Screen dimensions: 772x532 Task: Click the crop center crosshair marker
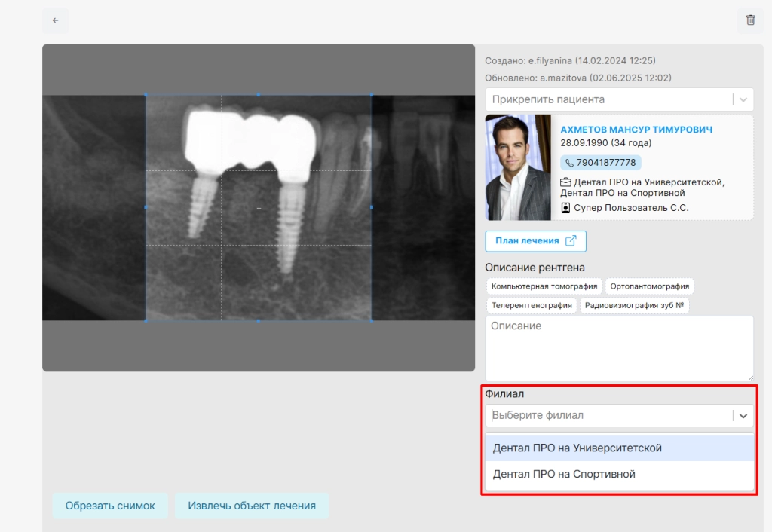pos(259,208)
